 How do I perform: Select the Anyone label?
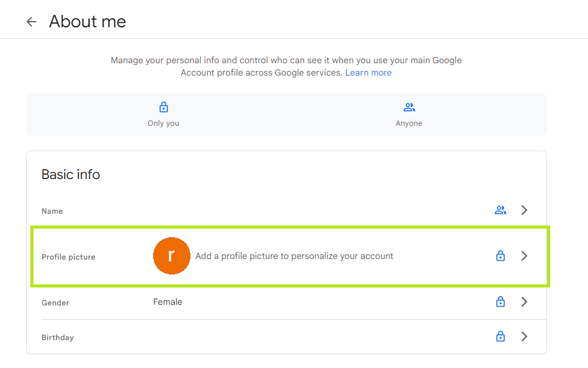pos(409,123)
